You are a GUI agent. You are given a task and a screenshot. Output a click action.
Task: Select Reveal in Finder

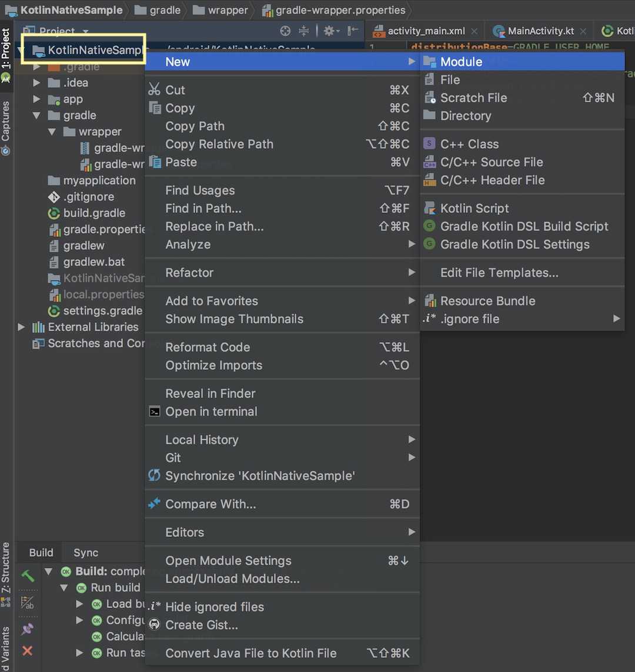[x=282, y=393]
